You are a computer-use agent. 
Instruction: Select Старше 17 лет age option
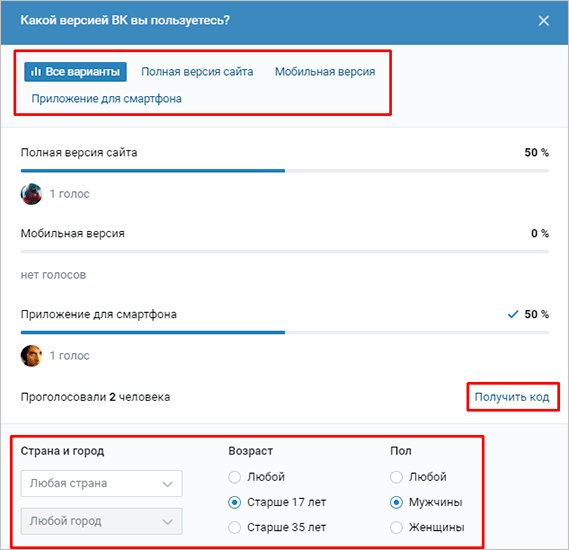pos(277,502)
